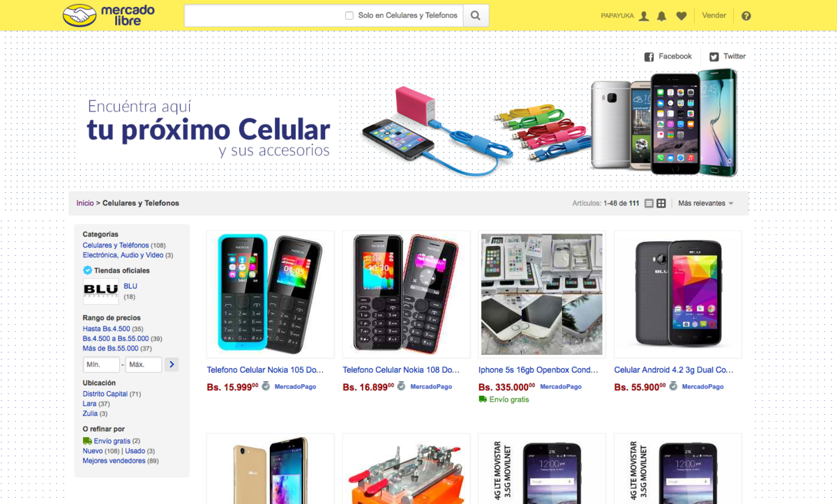Open notifications bell icon

(662, 16)
